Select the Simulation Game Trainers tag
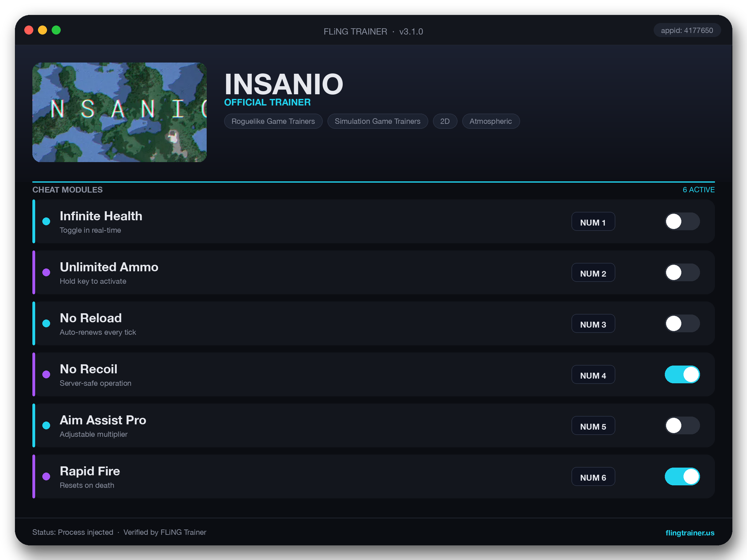 tap(378, 121)
